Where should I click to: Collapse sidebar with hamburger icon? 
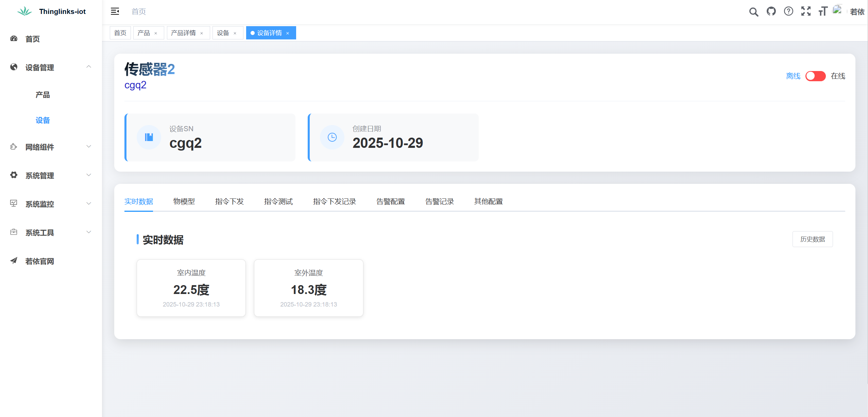[115, 12]
